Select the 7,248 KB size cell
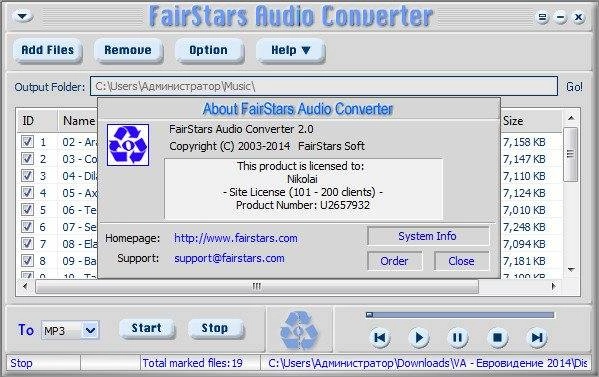599x377 pixels. [x=524, y=227]
